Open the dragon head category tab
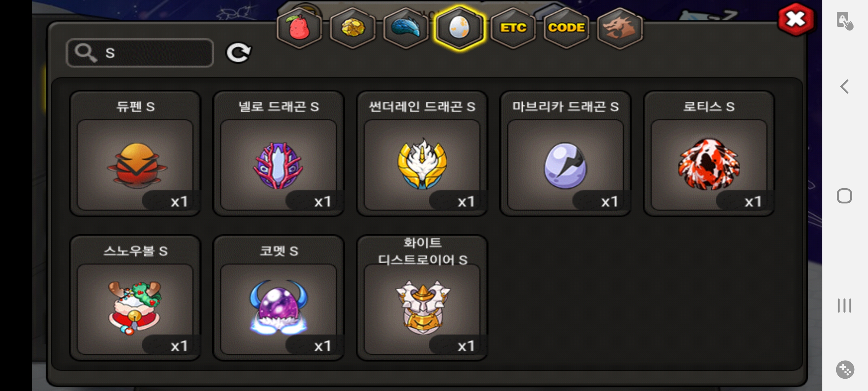Image resolution: width=868 pixels, height=391 pixels. tap(620, 28)
